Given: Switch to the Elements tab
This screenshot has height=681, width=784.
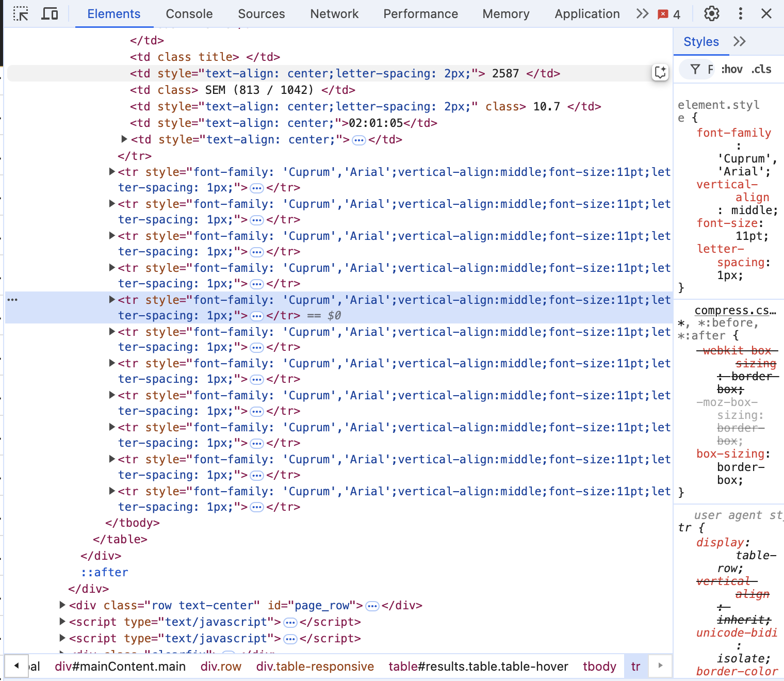Looking at the screenshot, I should [x=114, y=14].
